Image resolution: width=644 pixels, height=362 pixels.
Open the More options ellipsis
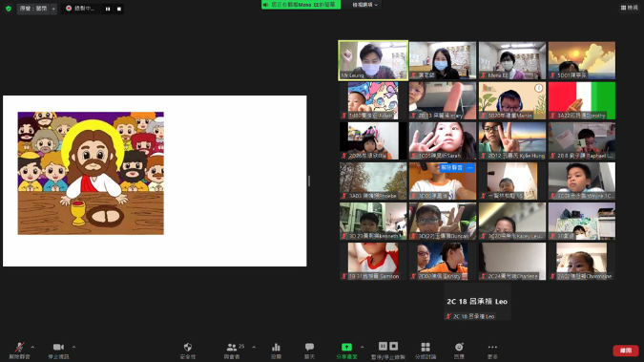[492, 351]
